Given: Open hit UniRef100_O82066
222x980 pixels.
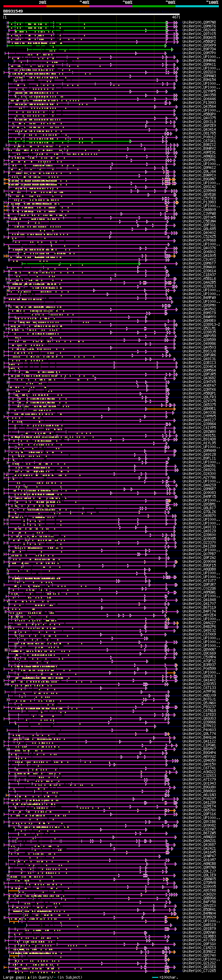Looking at the screenshot, I should 199,30.
